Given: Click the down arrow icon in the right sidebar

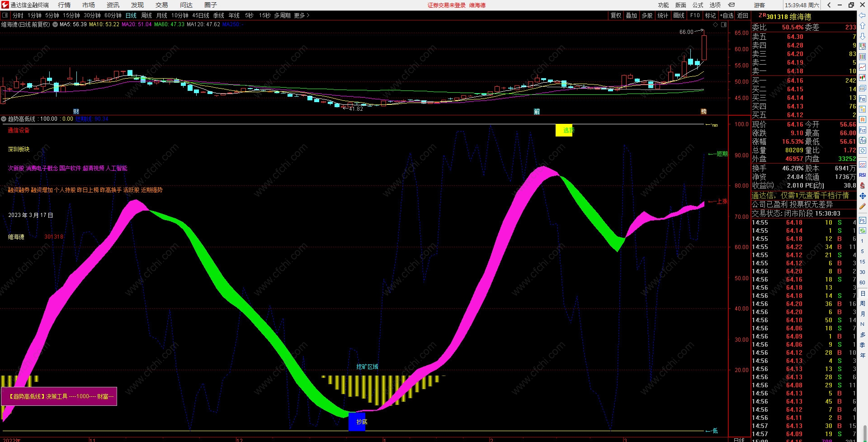Looking at the screenshot, I should pyautogui.click(x=863, y=36).
